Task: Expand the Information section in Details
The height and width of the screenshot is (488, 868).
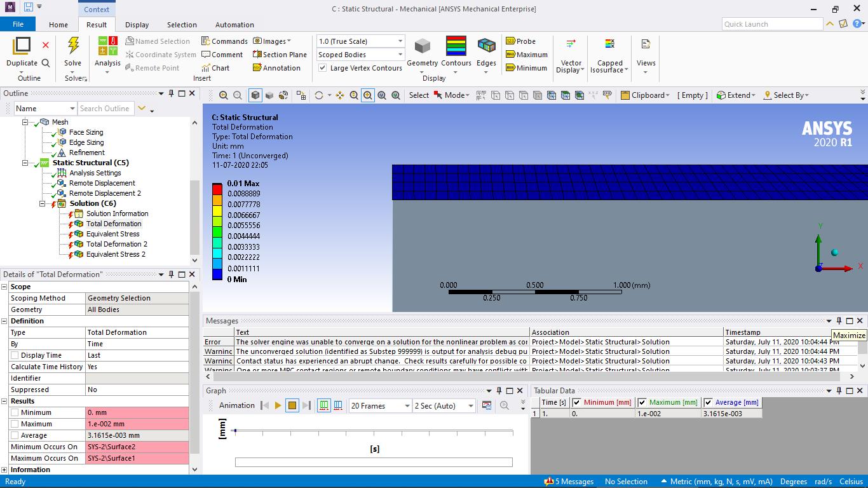Action: [4, 470]
